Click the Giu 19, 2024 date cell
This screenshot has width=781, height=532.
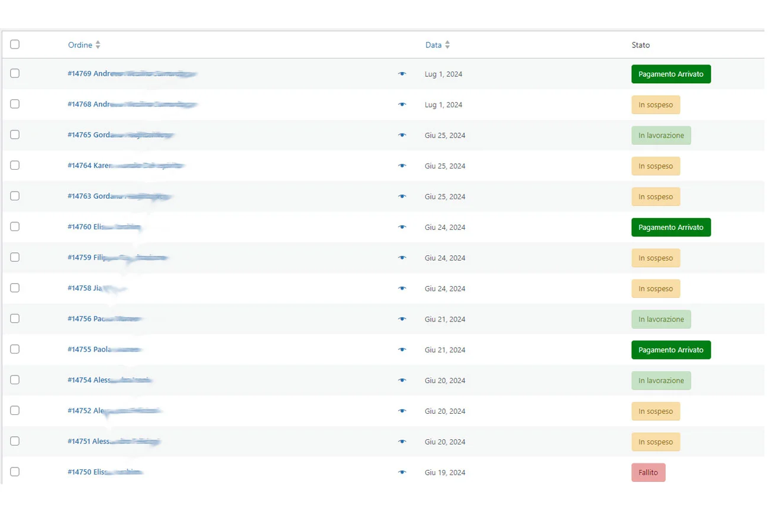coord(445,472)
